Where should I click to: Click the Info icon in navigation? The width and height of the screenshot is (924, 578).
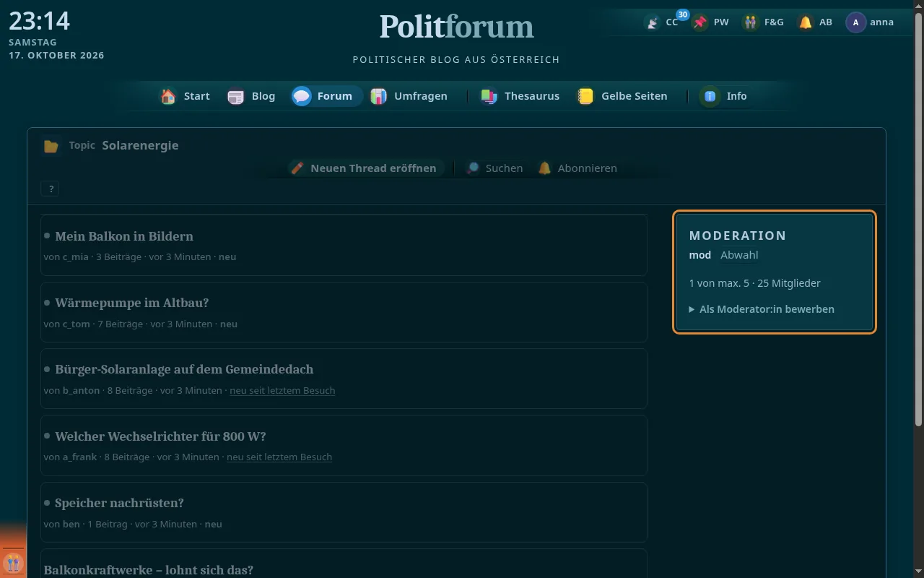(x=710, y=96)
